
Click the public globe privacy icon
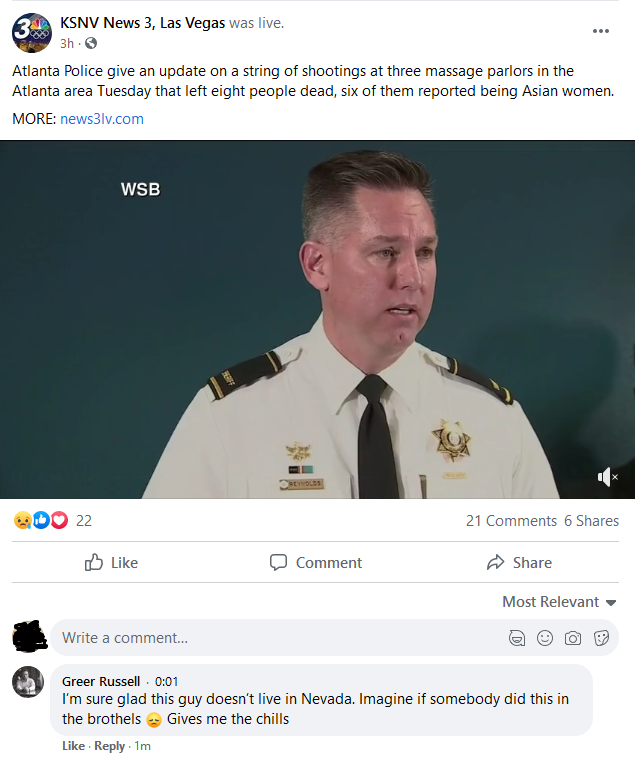click(91, 44)
